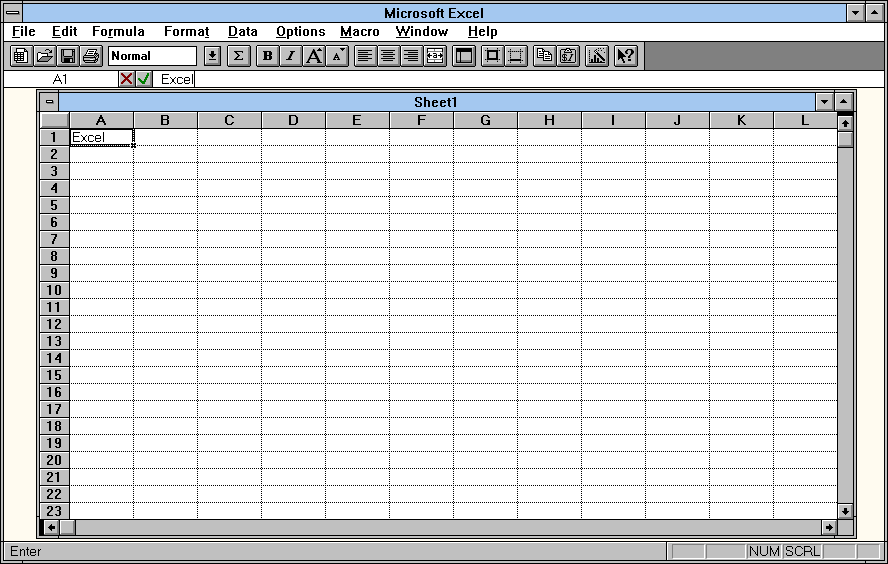Click the vertical scrollbar up arrow
Viewport: 888px width, 564px height.
pos(845,123)
